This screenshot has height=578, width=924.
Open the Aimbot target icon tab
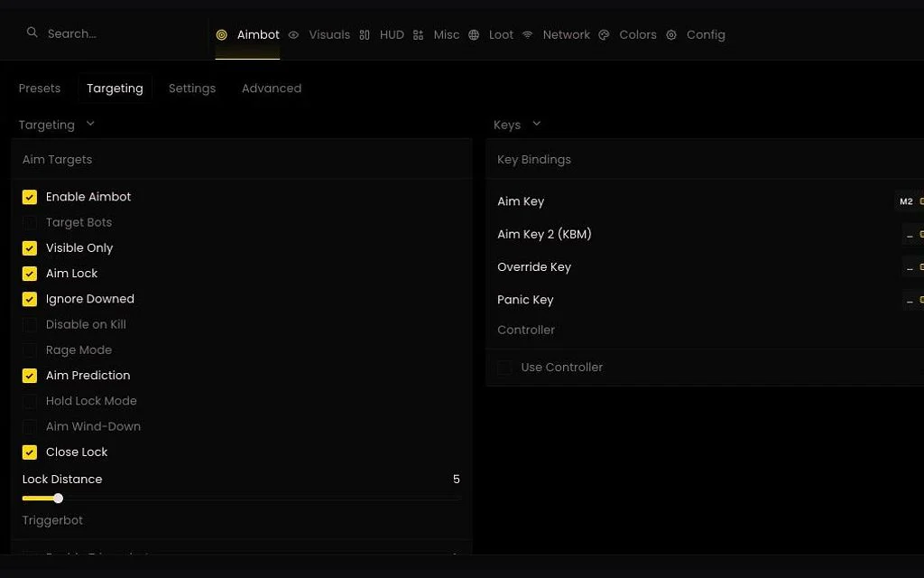(222, 35)
